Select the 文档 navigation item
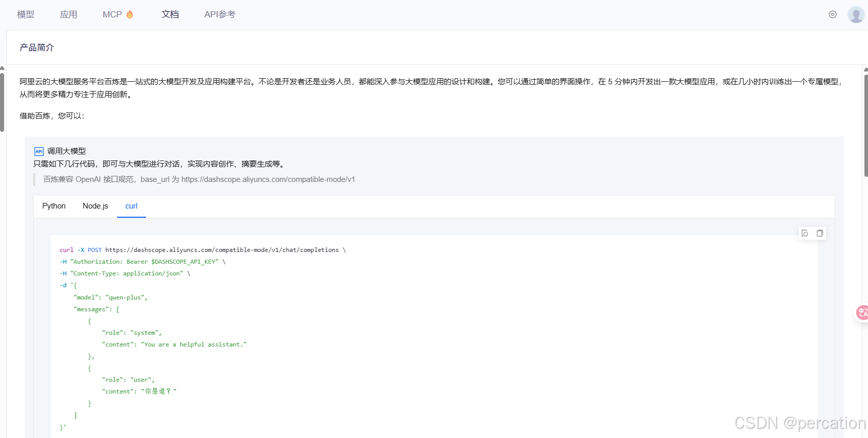Image resolution: width=868 pixels, height=438 pixels. coord(170,14)
